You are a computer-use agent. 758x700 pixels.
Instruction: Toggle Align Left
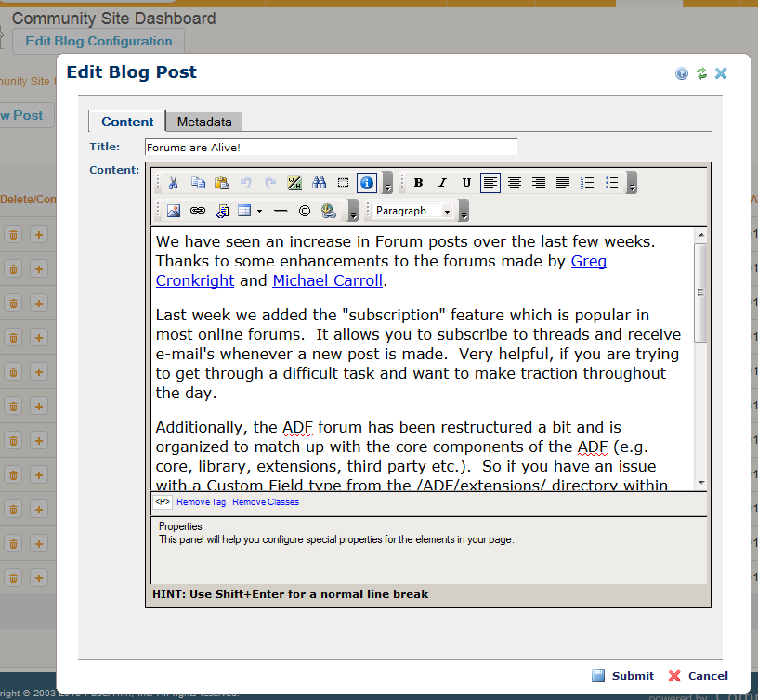coord(490,183)
